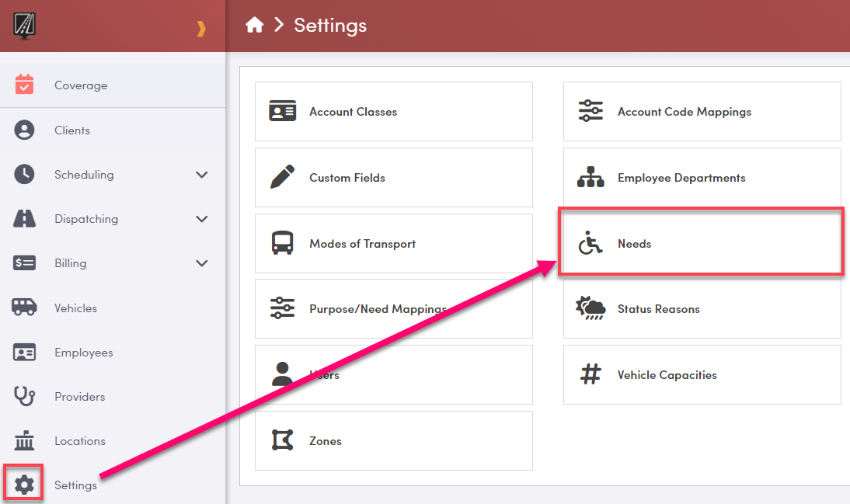Click the Custom Fields pencil icon
850x504 pixels.
pos(282,178)
